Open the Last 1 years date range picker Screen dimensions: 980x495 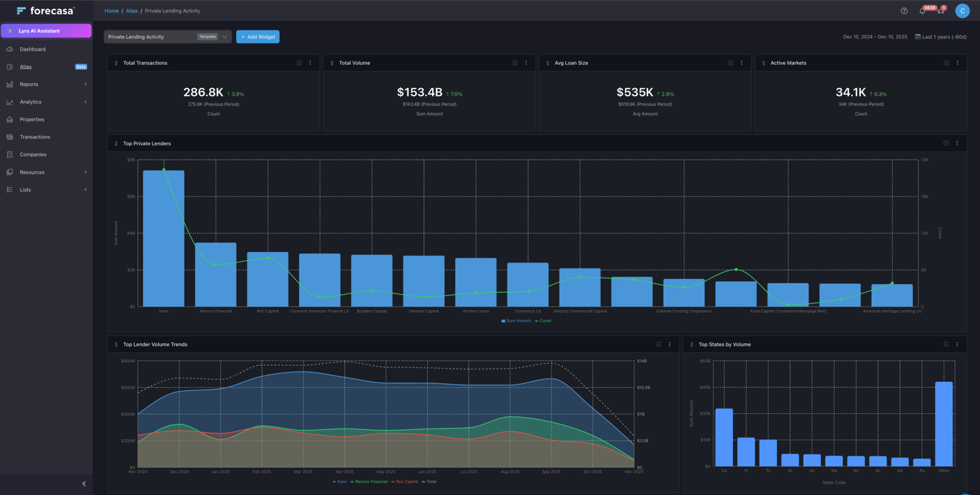coord(941,37)
